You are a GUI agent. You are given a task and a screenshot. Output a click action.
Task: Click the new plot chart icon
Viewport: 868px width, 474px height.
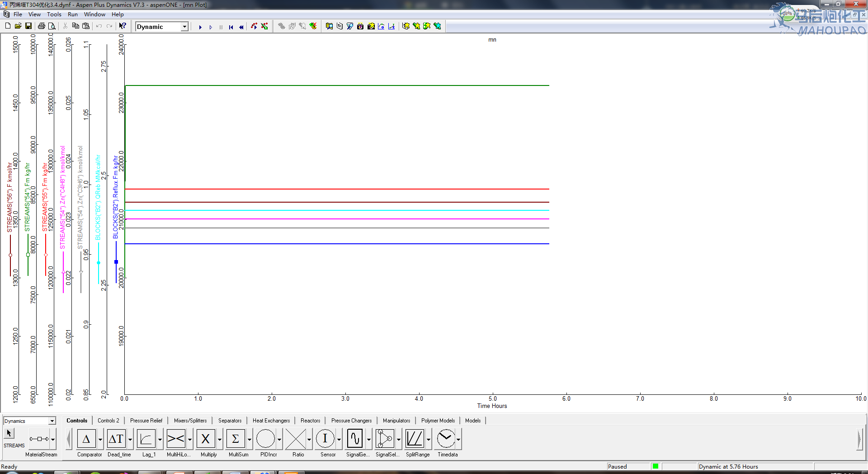point(381,26)
